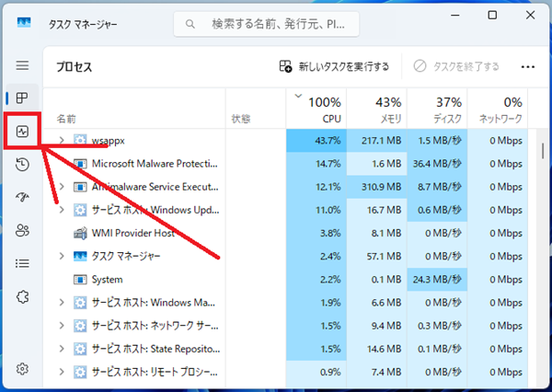Click the サービス ホスト: State Reposito... gear icon
This screenshot has height=392, width=552.
coord(80,349)
